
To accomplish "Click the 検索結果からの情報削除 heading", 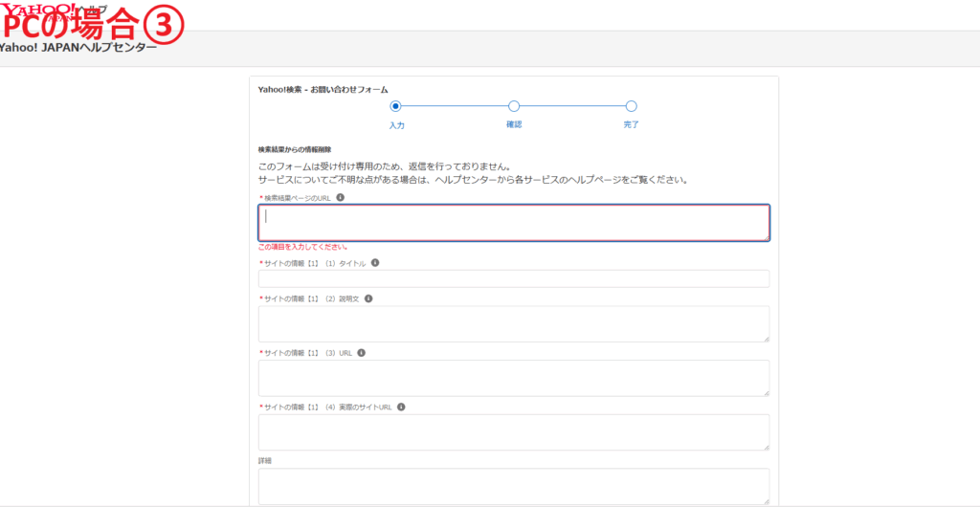I will (x=295, y=150).
